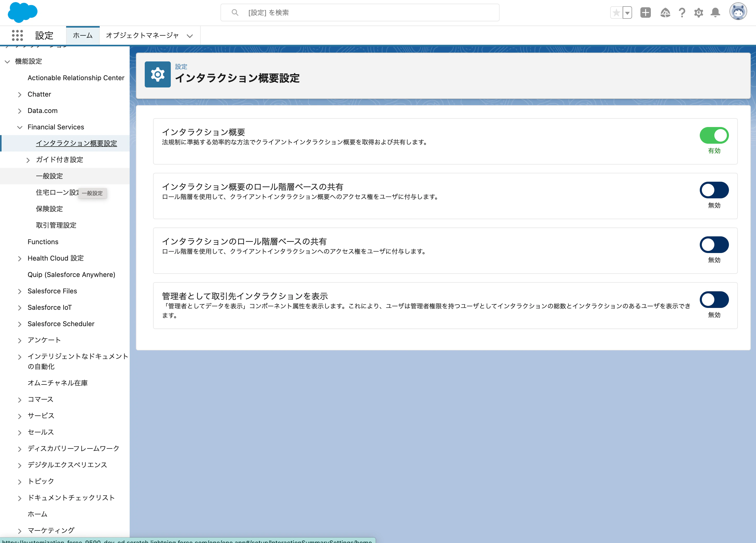Focus the Setup search field
The height and width of the screenshot is (543, 756).
point(360,12)
